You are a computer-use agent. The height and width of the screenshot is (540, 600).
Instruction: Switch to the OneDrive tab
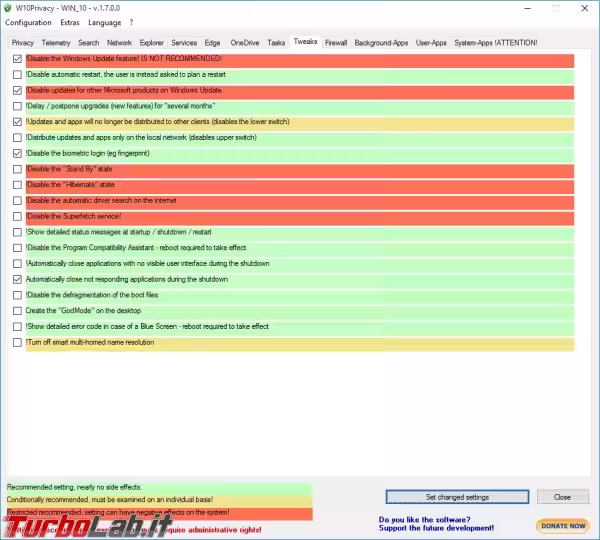[245, 43]
